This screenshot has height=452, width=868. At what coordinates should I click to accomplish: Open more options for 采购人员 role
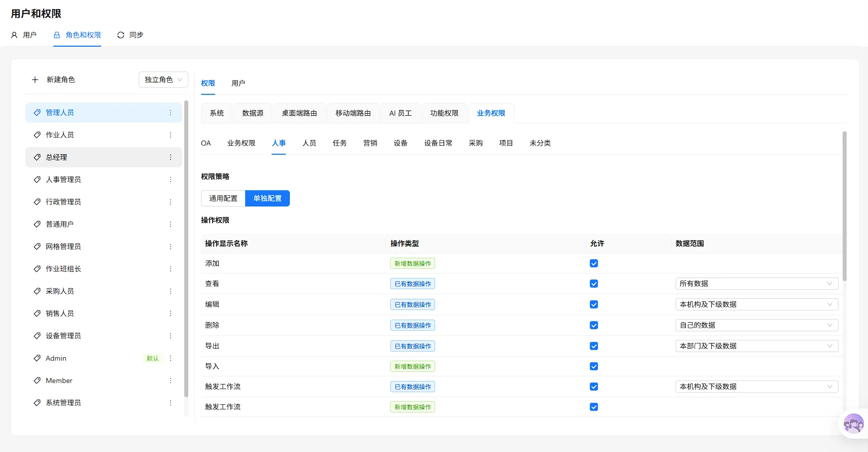[171, 291]
